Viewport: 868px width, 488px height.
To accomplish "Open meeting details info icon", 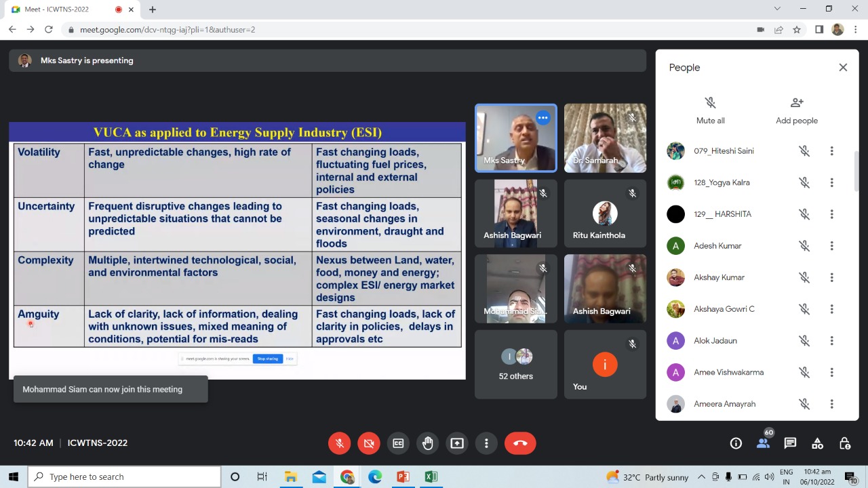I will (736, 443).
